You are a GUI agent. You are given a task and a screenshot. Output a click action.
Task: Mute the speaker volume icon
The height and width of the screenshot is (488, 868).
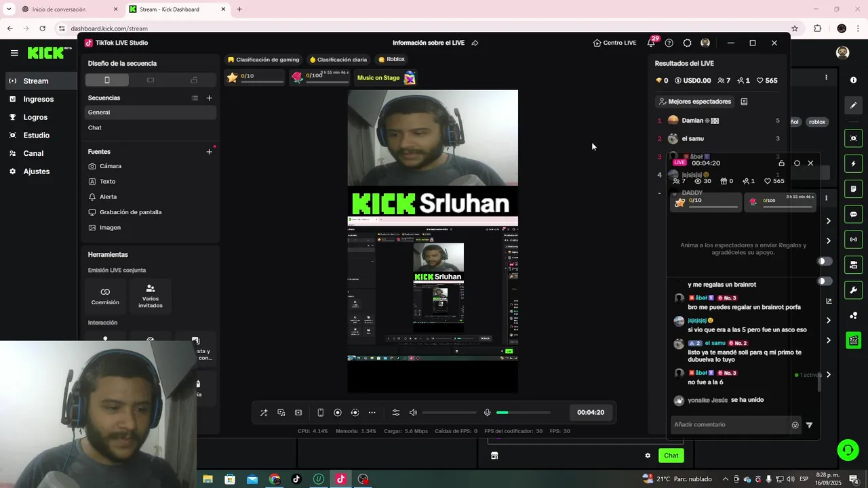[x=413, y=413]
